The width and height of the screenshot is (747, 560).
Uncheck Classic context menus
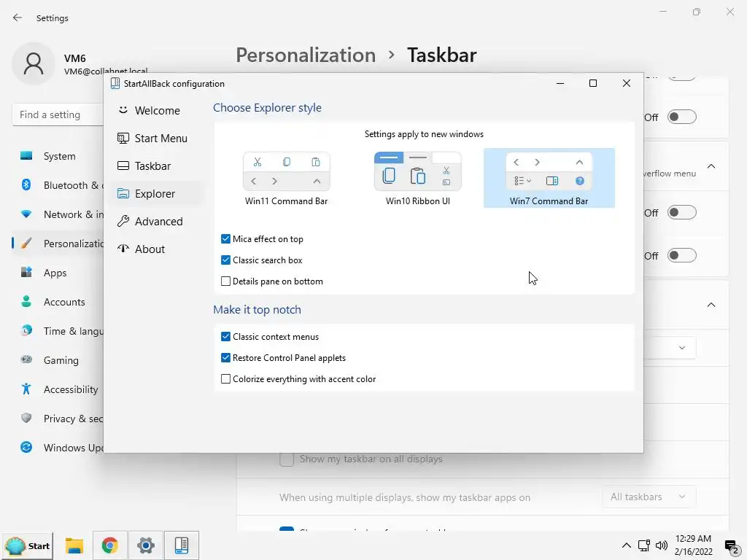[x=226, y=337]
